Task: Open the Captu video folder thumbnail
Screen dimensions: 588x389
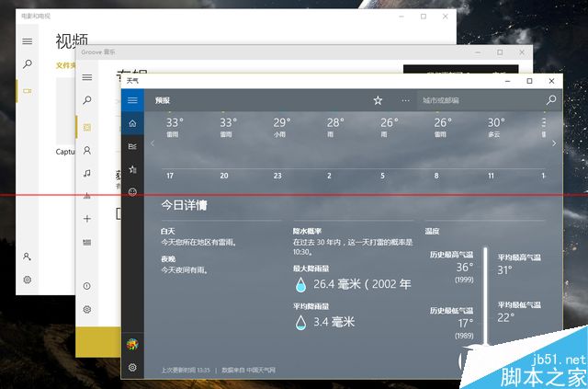Action: point(65,111)
